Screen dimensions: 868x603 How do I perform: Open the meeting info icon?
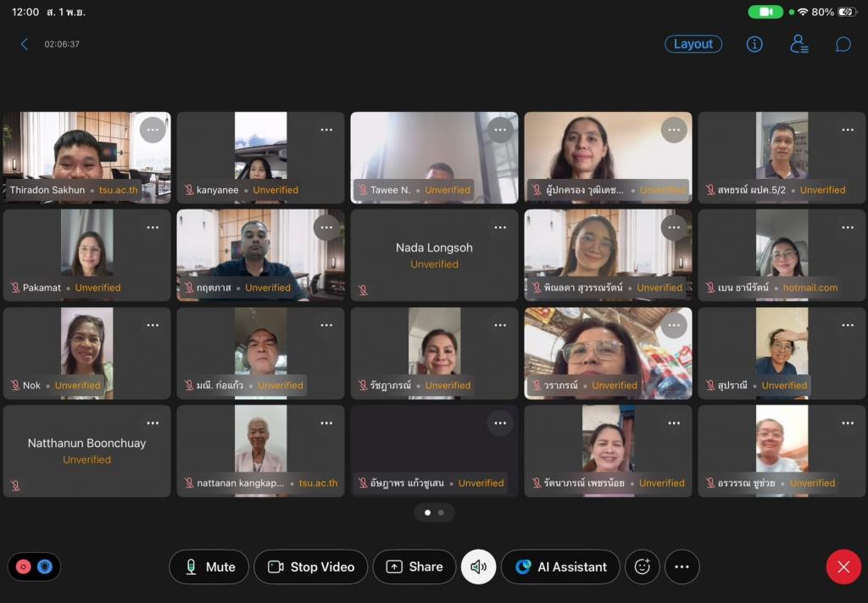pyautogui.click(x=754, y=44)
